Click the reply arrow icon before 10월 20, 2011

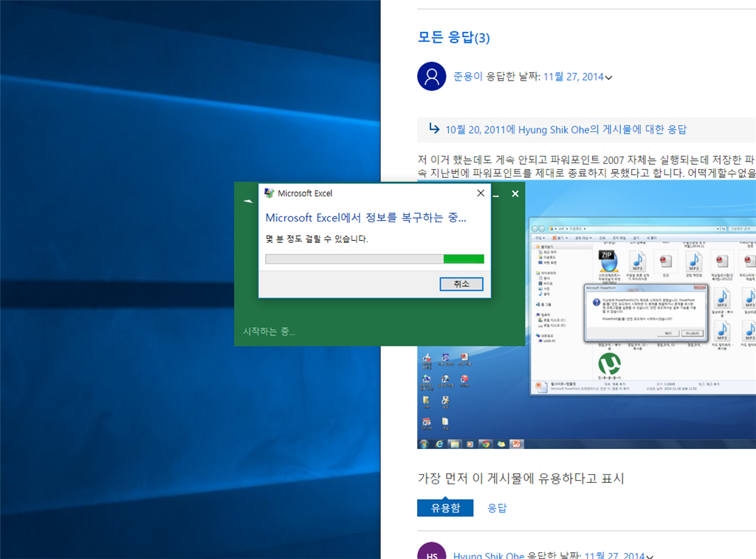point(434,128)
